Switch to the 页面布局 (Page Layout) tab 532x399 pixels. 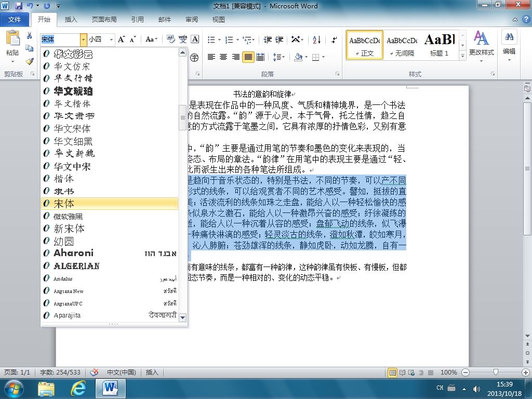pyautogui.click(x=104, y=20)
